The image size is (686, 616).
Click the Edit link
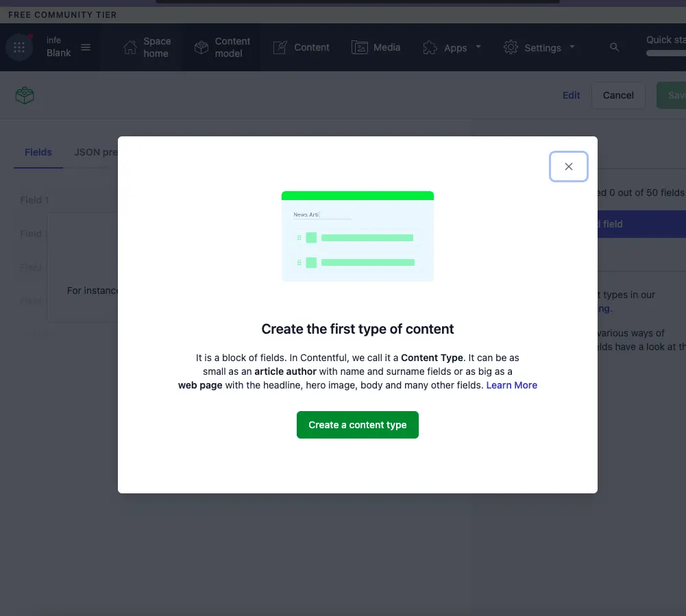coord(571,95)
